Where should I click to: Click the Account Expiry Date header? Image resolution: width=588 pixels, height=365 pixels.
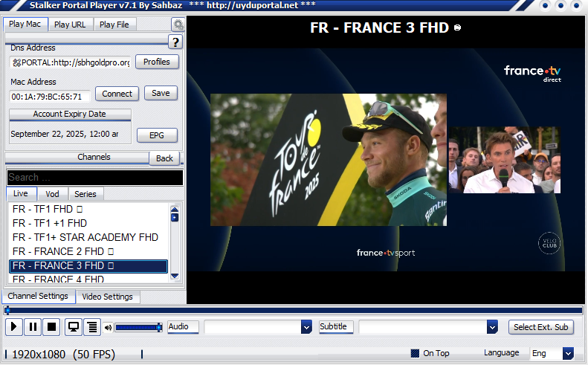[70, 114]
